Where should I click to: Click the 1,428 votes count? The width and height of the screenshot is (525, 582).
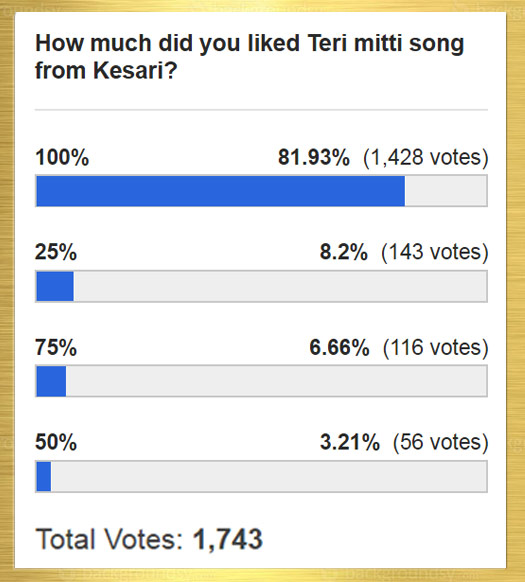coord(425,157)
